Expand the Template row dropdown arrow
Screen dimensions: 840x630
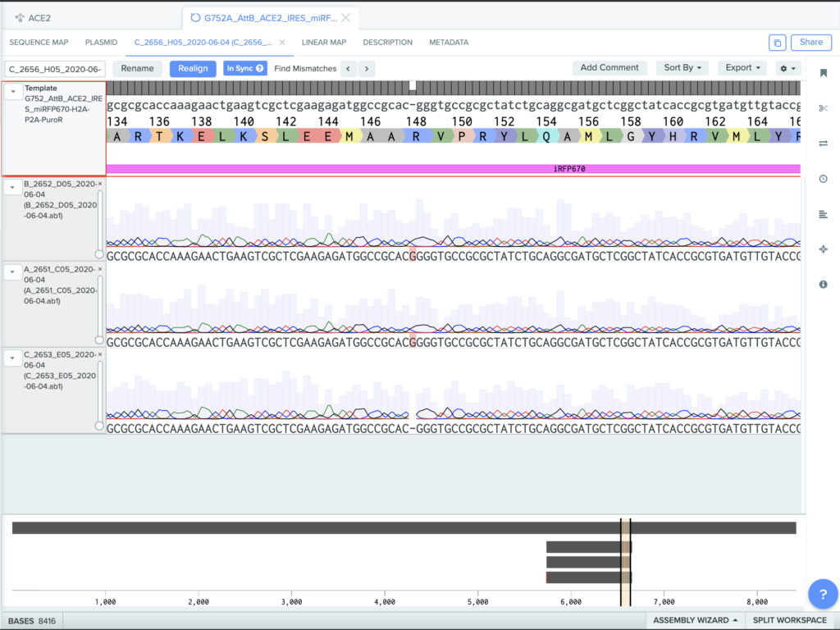(13, 92)
